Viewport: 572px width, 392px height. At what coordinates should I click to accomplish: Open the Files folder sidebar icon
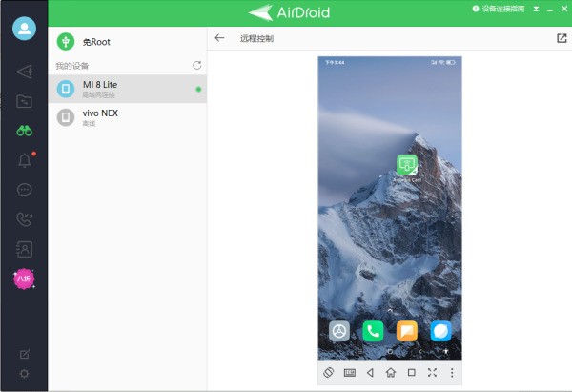25,101
